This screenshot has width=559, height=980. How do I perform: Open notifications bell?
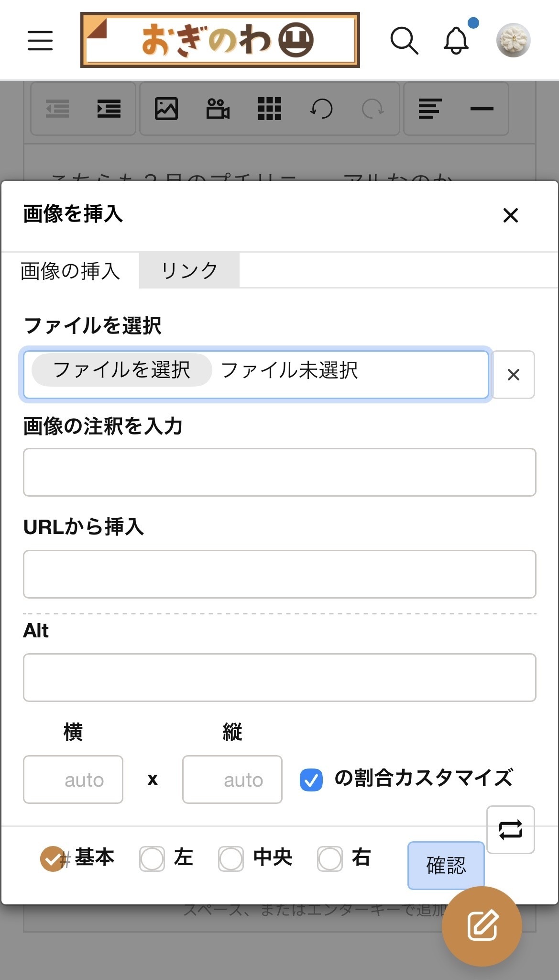click(x=457, y=41)
